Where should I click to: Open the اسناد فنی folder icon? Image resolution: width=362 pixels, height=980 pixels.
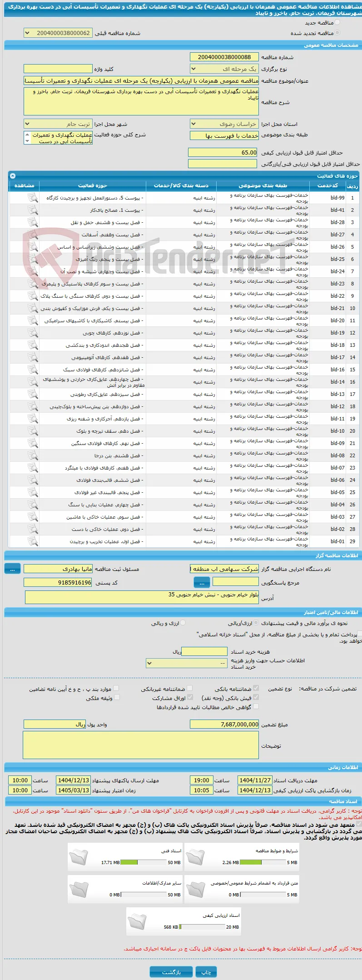(x=78, y=857)
